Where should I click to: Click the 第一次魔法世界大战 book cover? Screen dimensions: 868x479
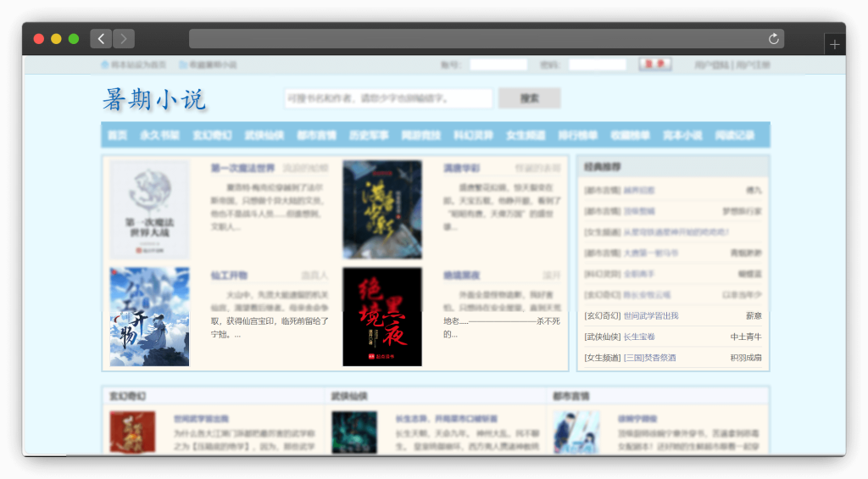(x=149, y=209)
